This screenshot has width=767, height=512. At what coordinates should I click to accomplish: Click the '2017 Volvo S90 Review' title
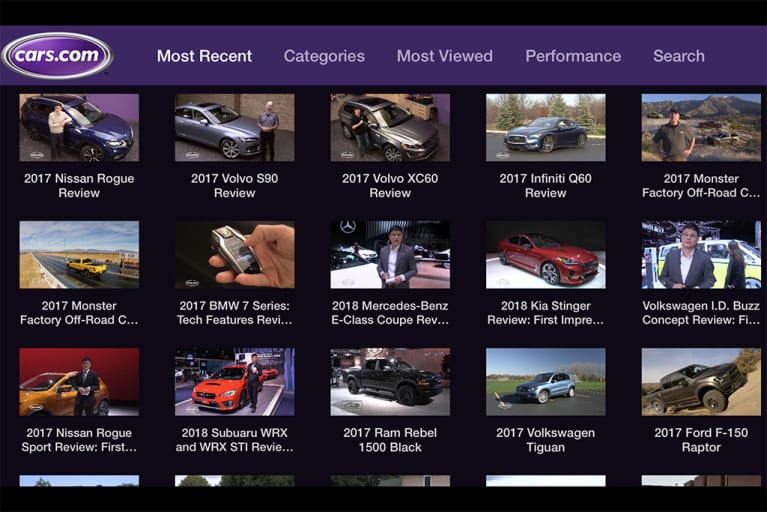pyautogui.click(x=235, y=186)
